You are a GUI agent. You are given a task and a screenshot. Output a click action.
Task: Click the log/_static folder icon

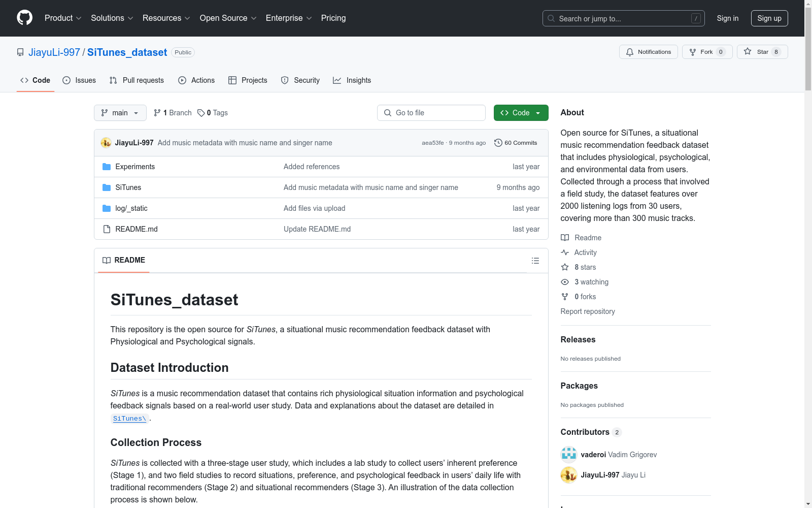[107, 208]
